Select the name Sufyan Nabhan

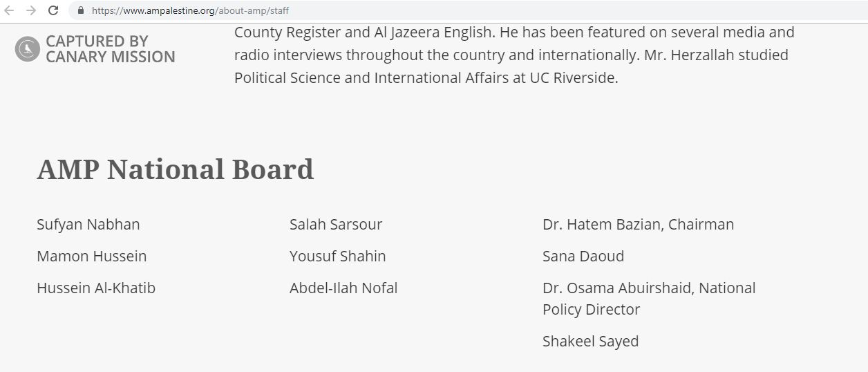coord(88,224)
